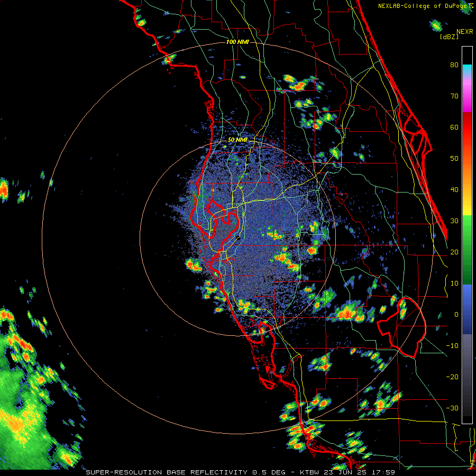
Task: Select the -20 value on the dBZ scale
Action: tap(452, 377)
